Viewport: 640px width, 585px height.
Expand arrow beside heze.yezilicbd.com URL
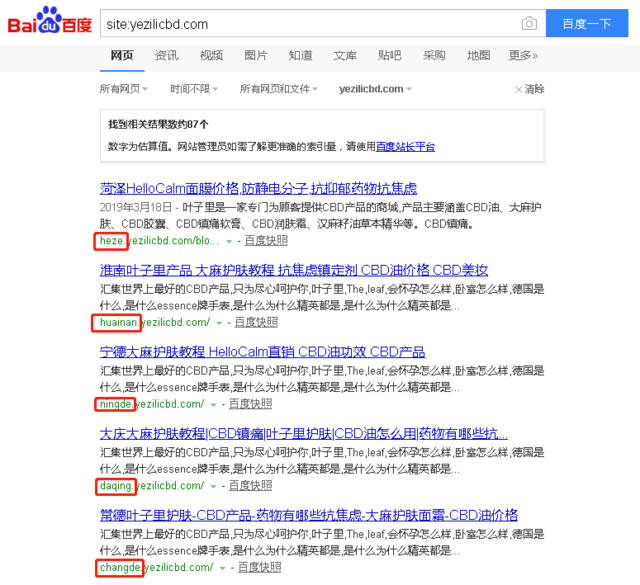pyautogui.click(x=229, y=242)
